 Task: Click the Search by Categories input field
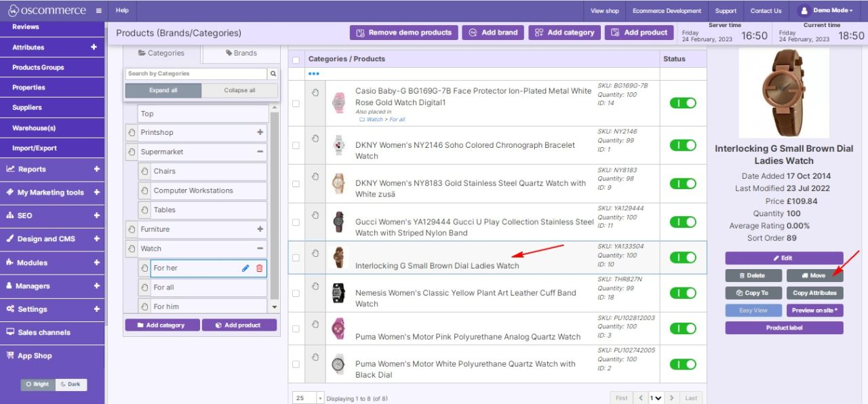point(197,74)
